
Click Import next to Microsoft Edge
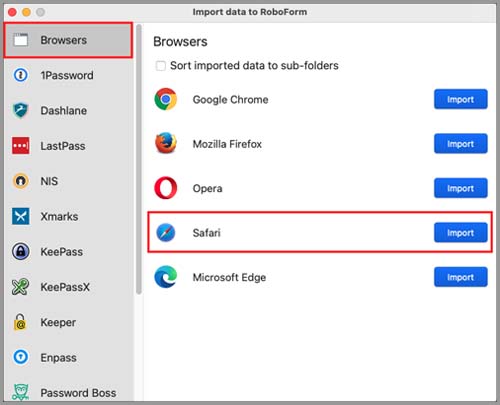(460, 277)
